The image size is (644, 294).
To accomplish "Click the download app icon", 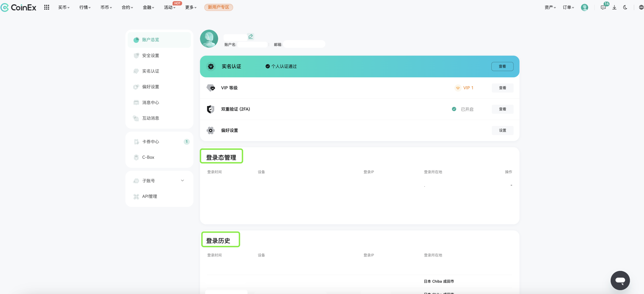I will pyautogui.click(x=614, y=7).
